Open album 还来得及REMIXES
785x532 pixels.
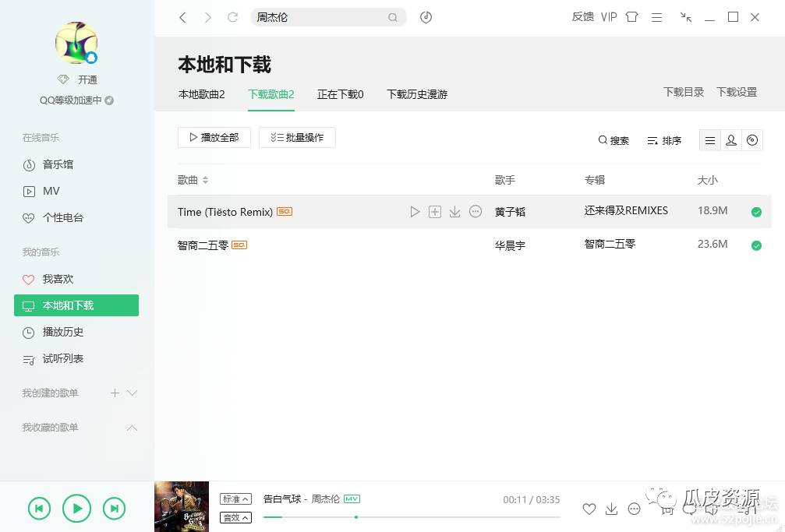point(626,211)
